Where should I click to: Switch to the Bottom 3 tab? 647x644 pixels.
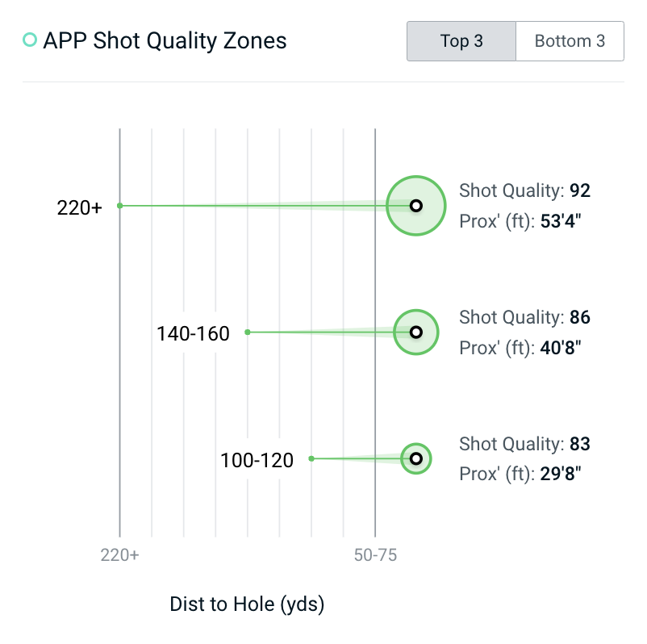(x=570, y=41)
